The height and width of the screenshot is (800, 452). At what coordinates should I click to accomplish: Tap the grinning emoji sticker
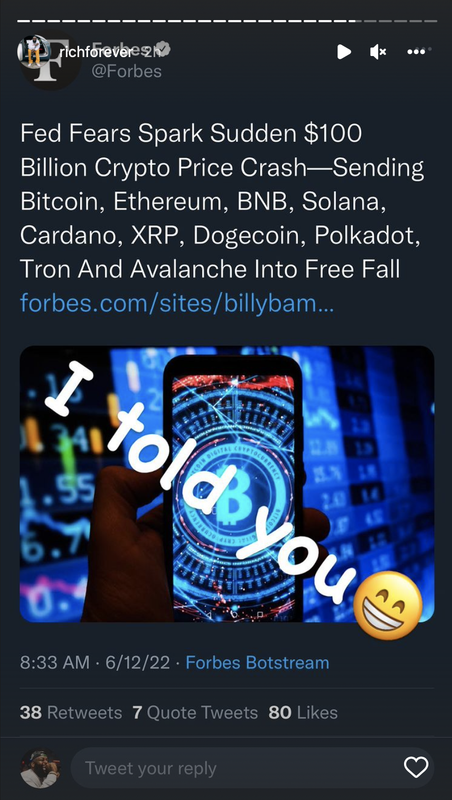388,606
